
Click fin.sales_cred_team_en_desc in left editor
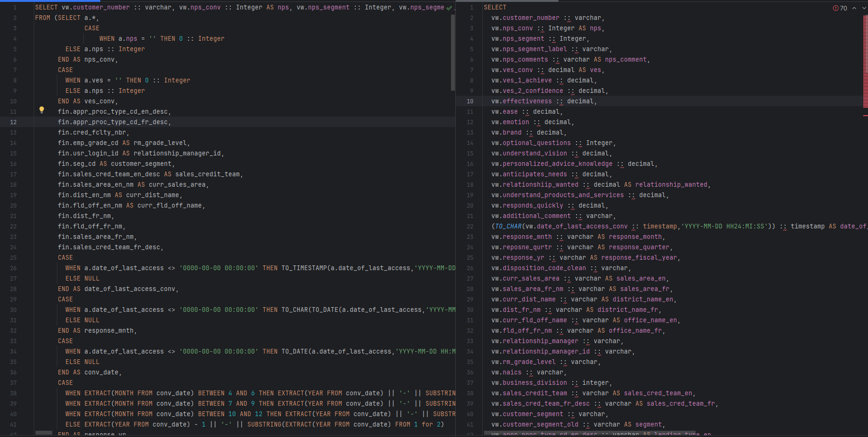[109, 174]
